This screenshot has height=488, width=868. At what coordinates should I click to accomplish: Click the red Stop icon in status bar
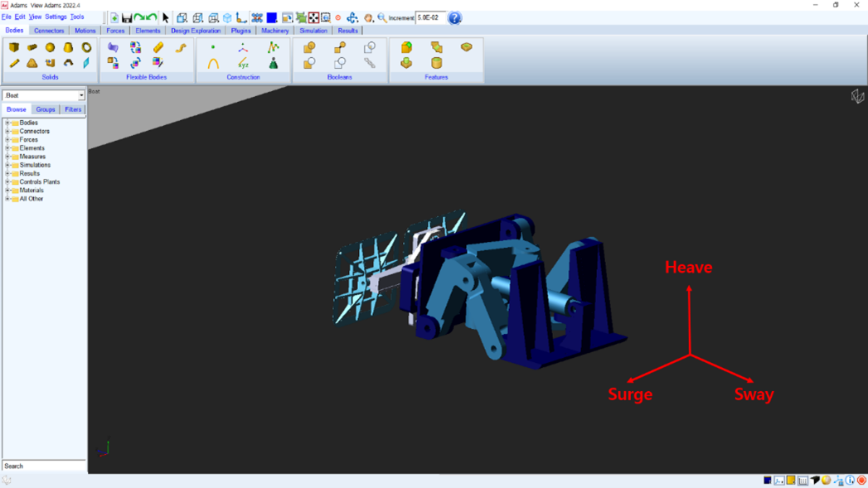(x=861, y=480)
